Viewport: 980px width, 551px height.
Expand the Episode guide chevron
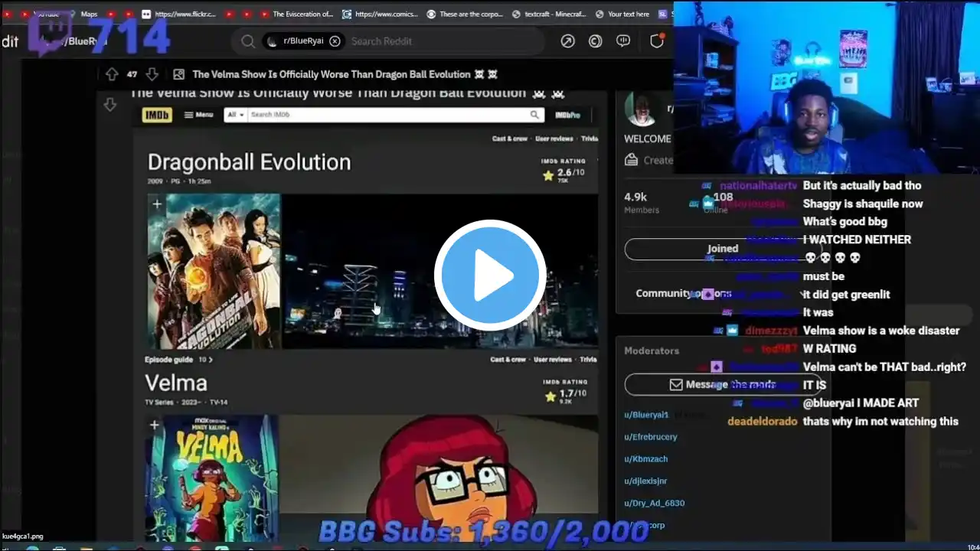tap(211, 360)
